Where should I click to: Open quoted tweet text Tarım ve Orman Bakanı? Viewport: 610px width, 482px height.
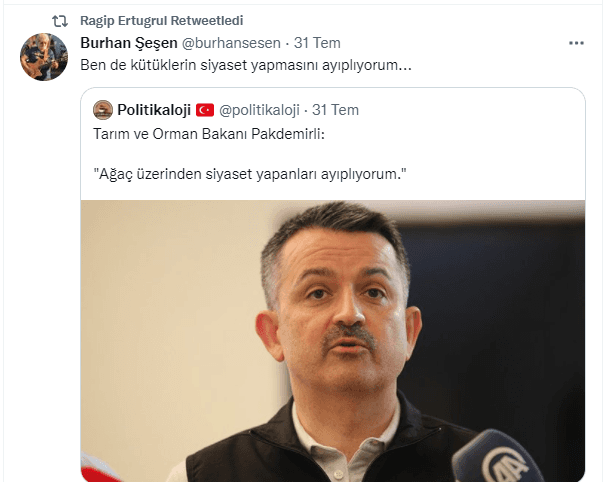[209, 134]
